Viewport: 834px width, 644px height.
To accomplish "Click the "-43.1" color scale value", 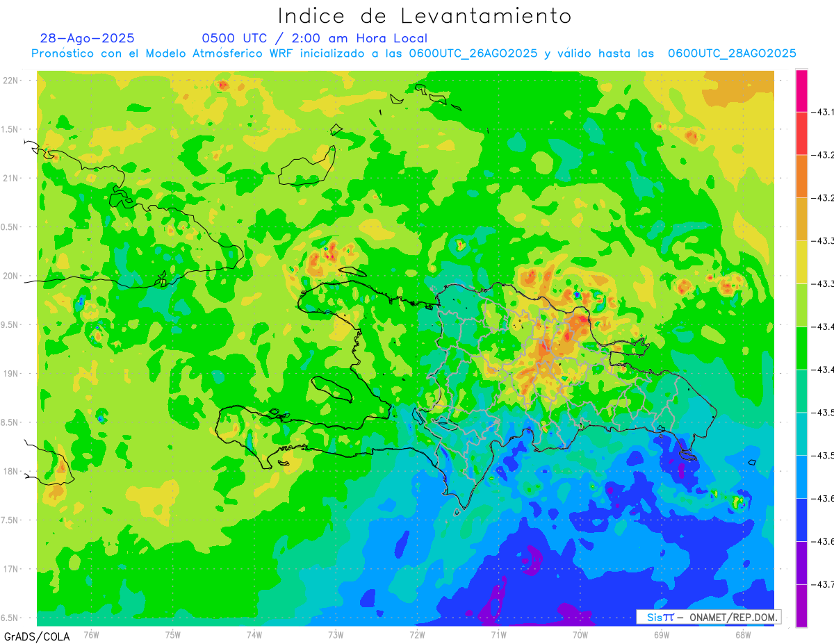I will [x=823, y=112].
